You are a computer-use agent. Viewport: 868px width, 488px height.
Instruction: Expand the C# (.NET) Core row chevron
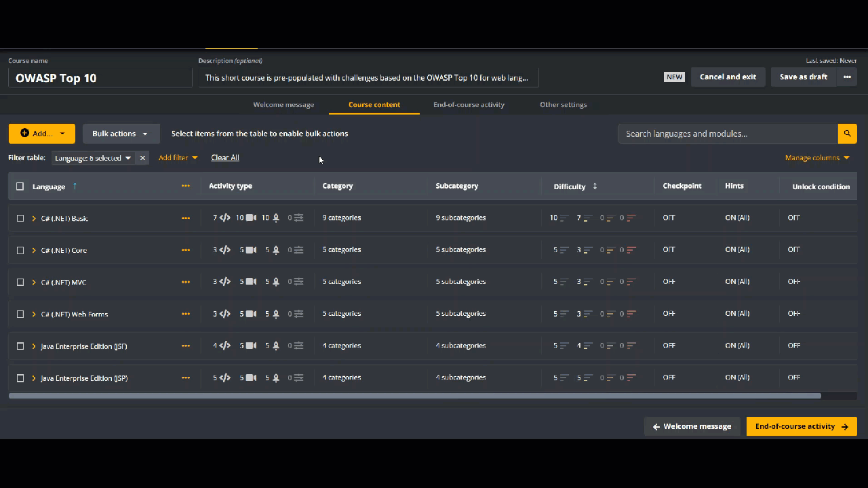(34, 250)
